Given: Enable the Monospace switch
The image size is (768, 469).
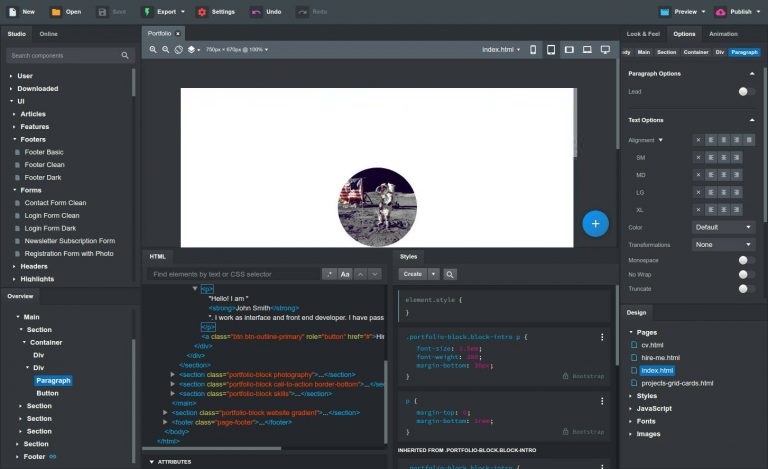Looking at the screenshot, I should 746,260.
